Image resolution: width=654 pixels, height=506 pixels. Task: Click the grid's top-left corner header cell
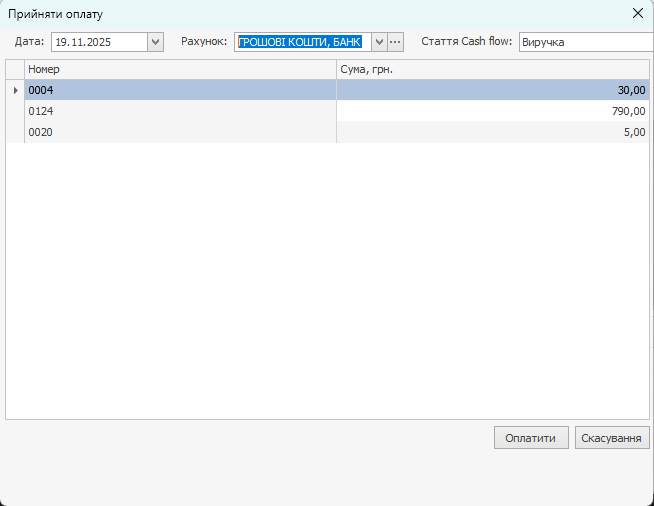pos(15,69)
